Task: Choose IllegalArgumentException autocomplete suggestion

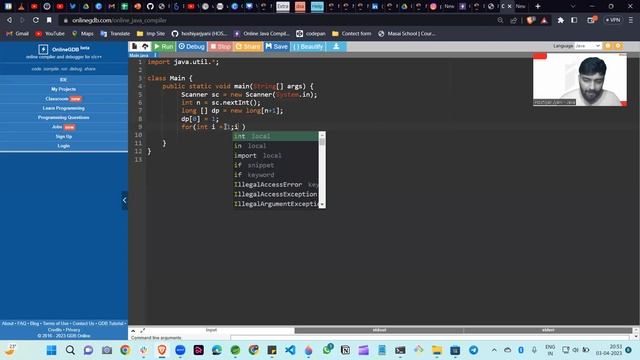Action: (275, 204)
